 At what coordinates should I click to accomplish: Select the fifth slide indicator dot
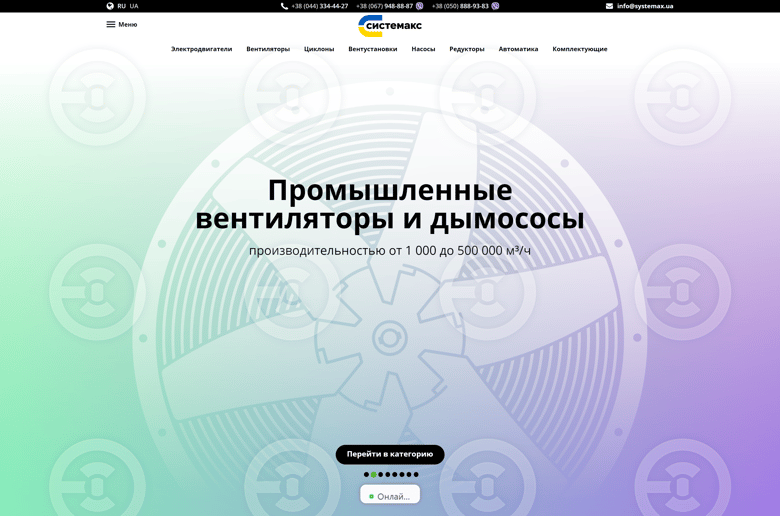(x=394, y=474)
